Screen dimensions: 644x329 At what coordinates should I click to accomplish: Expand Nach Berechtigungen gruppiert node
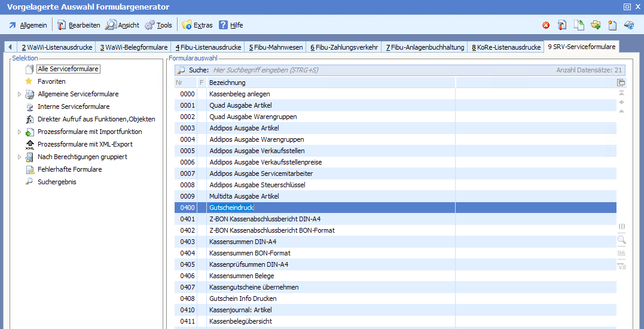[19, 157]
